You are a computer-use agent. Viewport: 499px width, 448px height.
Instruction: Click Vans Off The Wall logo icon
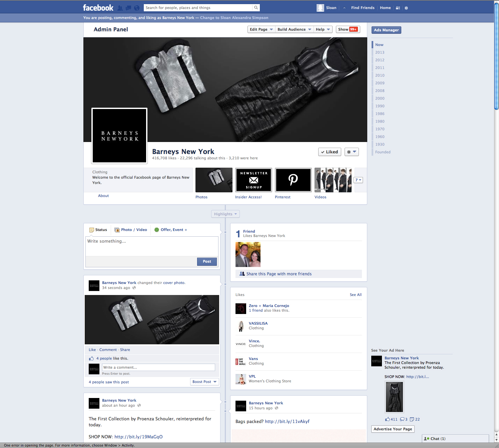pyautogui.click(x=241, y=361)
